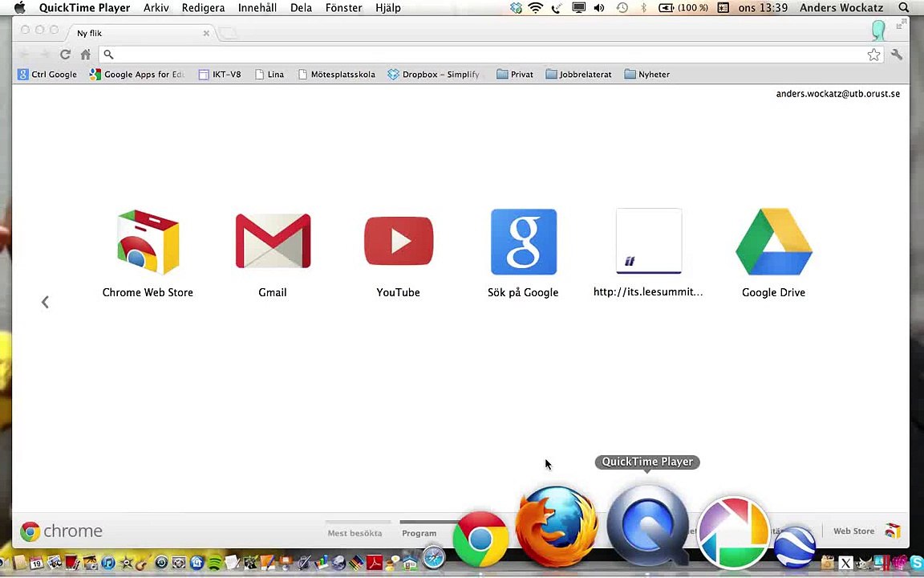Open the volume control in menu bar
This screenshot has width=924, height=578.
pyautogui.click(x=599, y=8)
